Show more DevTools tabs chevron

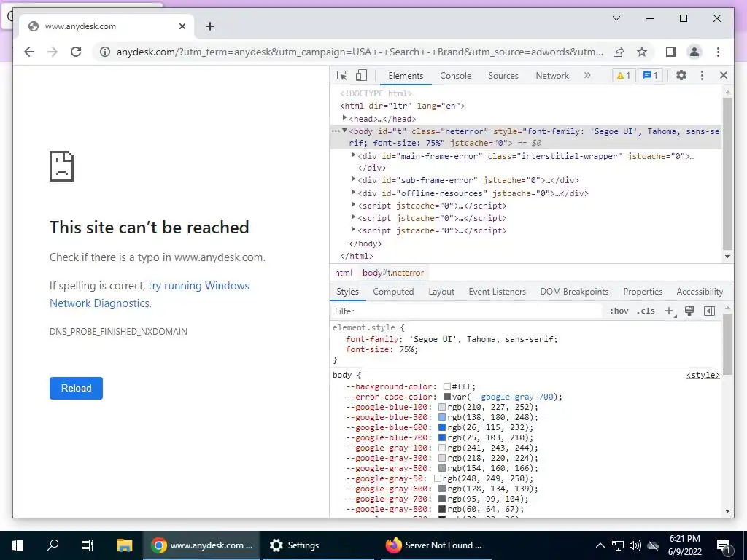pos(587,75)
